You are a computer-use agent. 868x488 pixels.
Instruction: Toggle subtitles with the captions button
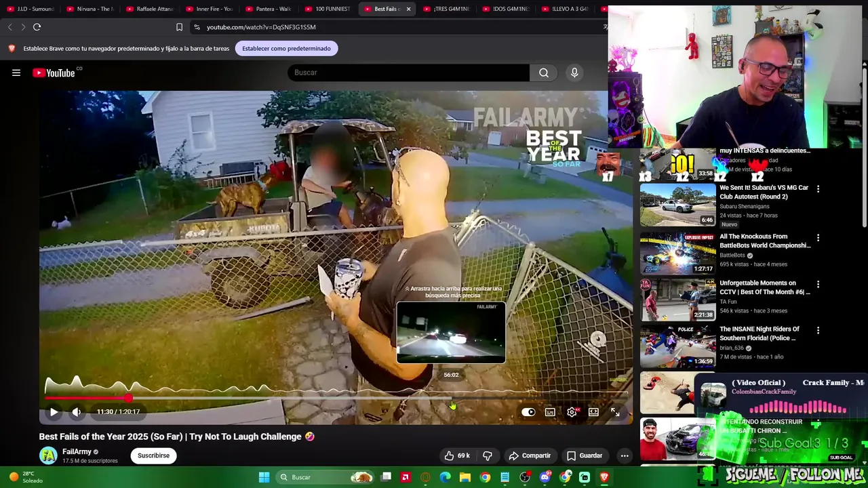(550, 411)
